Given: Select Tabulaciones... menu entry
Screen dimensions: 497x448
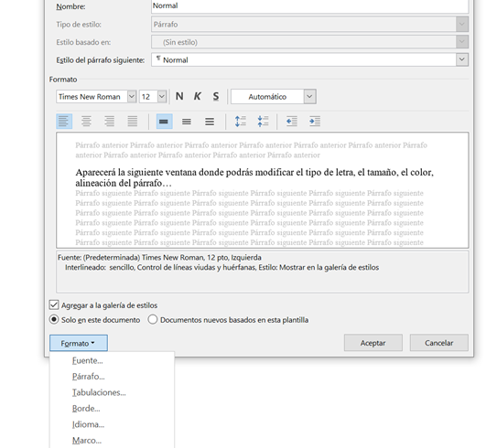Looking at the screenshot, I should click(x=99, y=392).
